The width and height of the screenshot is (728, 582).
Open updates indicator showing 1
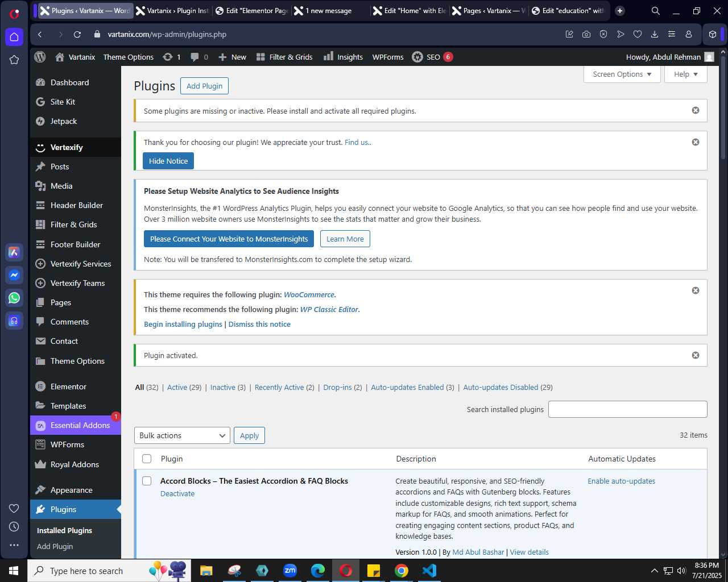tap(171, 57)
